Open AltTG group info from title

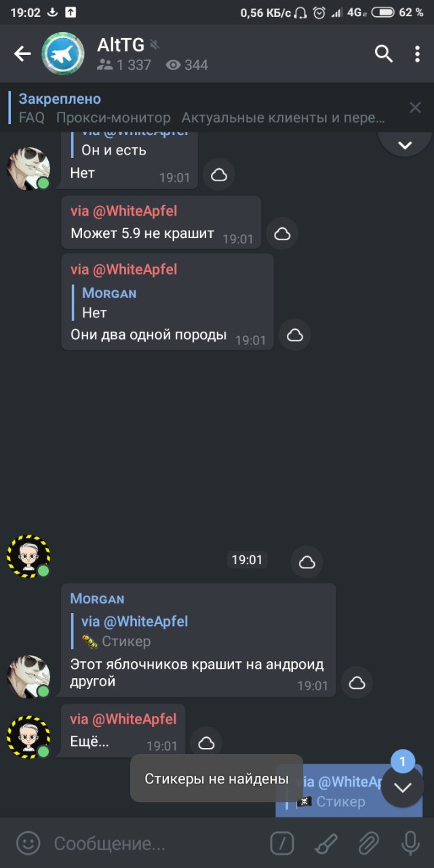(153, 54)
